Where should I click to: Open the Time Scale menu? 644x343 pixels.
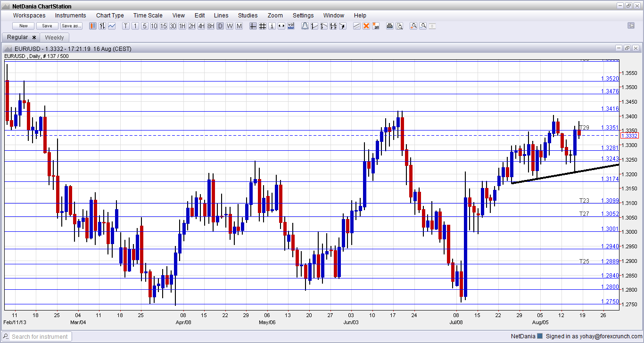pyautogui.click(x=148, y=16)
